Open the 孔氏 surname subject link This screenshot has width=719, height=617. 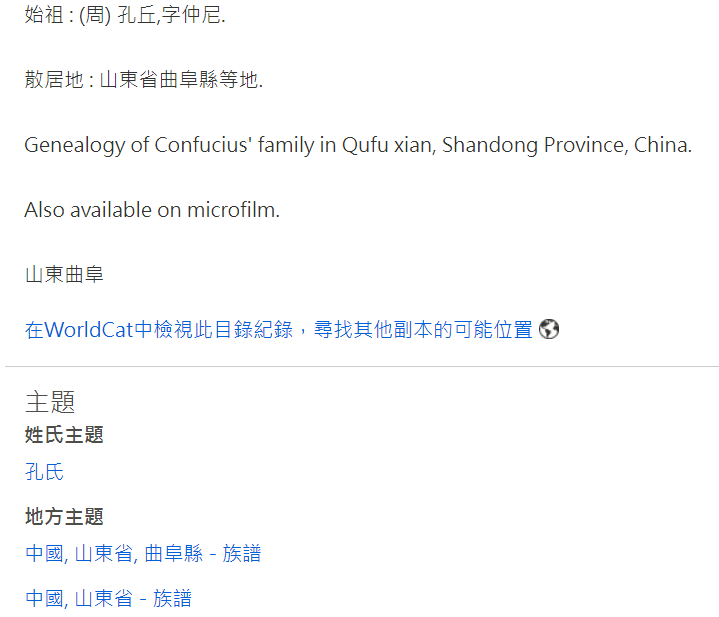click(x=44, y=472)
